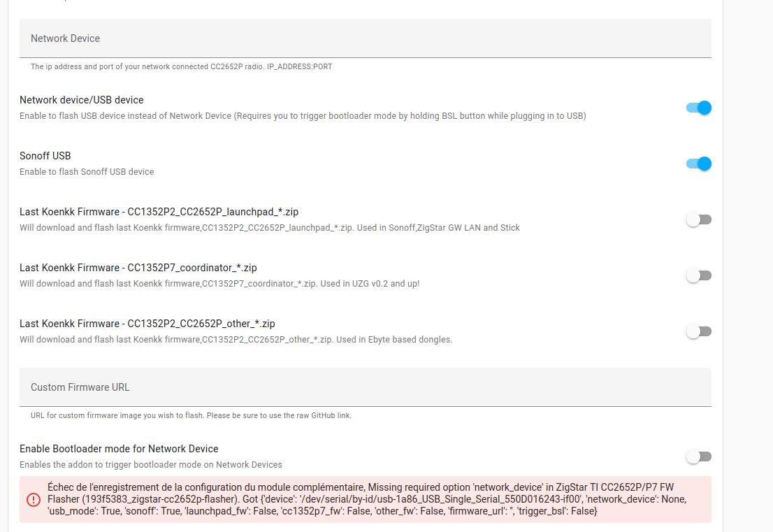Toggle on CC1352P2_CC2652P_other firmware switch
Screen dimensions: 773x532
pyautogui.click(x=698, y=331)
